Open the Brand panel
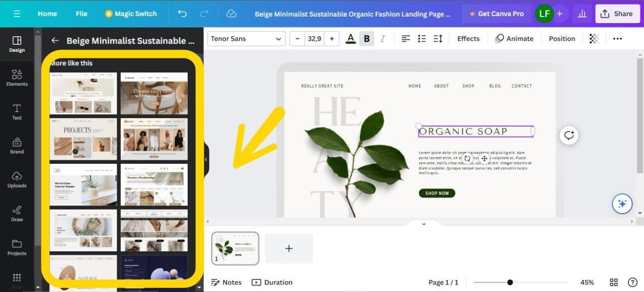Viewport: 644px width, 292px height. pyautogui.click(x=17, y=145)
